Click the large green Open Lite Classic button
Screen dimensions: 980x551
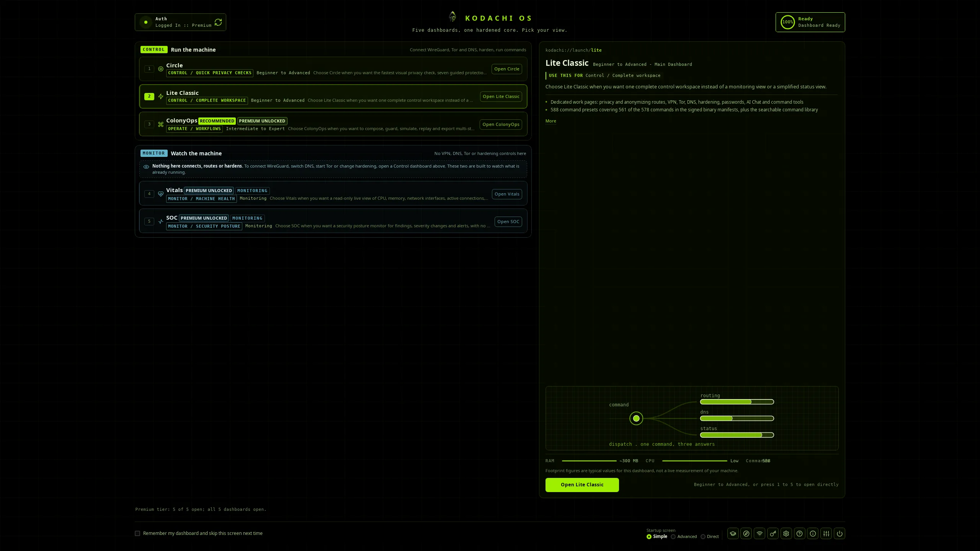click(582, 485)
